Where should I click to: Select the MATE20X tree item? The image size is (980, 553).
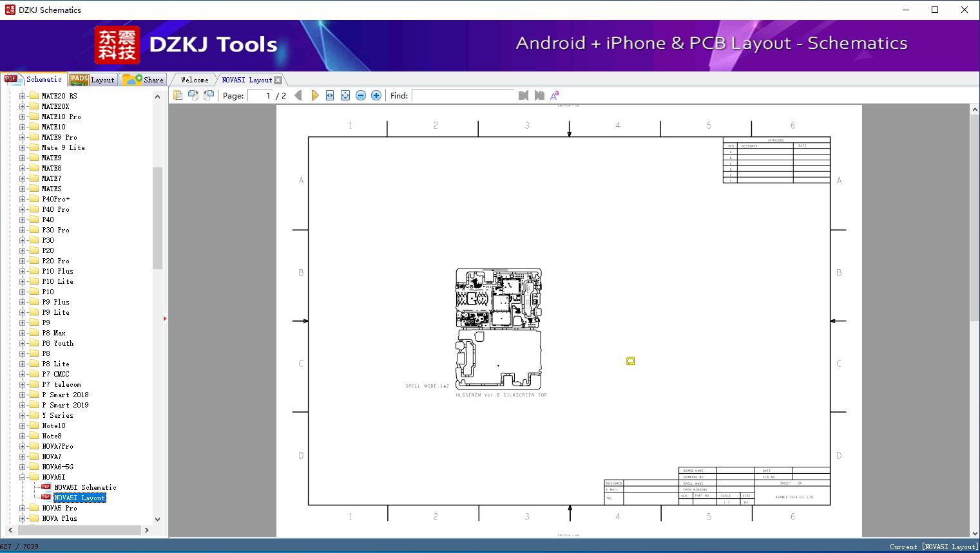pyautogui.click(x=55, y=106)
